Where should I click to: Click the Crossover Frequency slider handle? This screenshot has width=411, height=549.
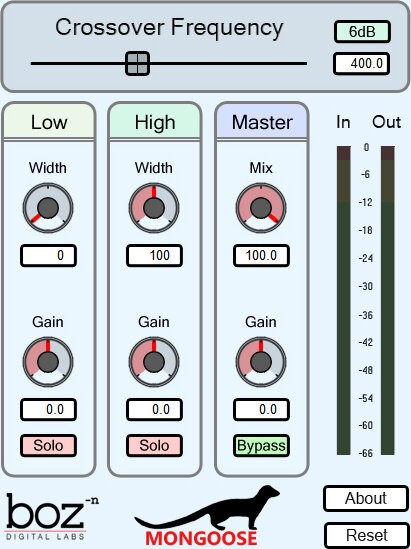(x=138, y=63)
